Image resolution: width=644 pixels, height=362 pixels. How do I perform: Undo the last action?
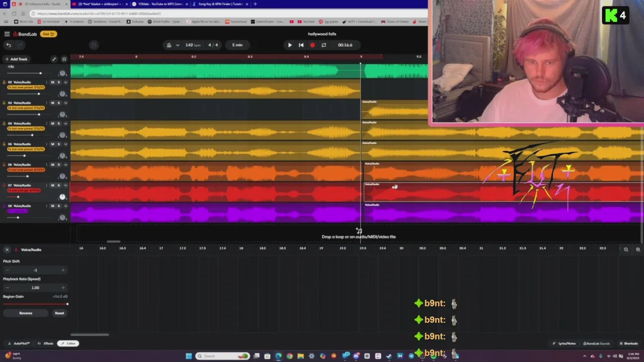[9, 45]
